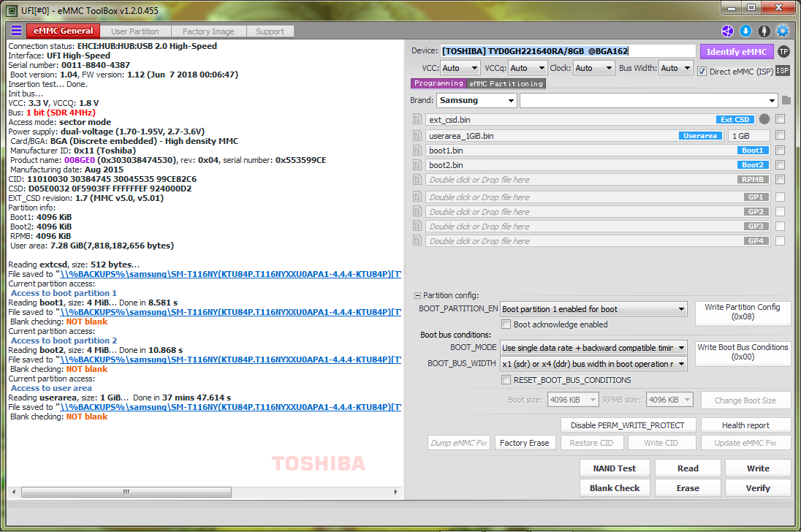Open the VCC dropdown

point(460,68)
